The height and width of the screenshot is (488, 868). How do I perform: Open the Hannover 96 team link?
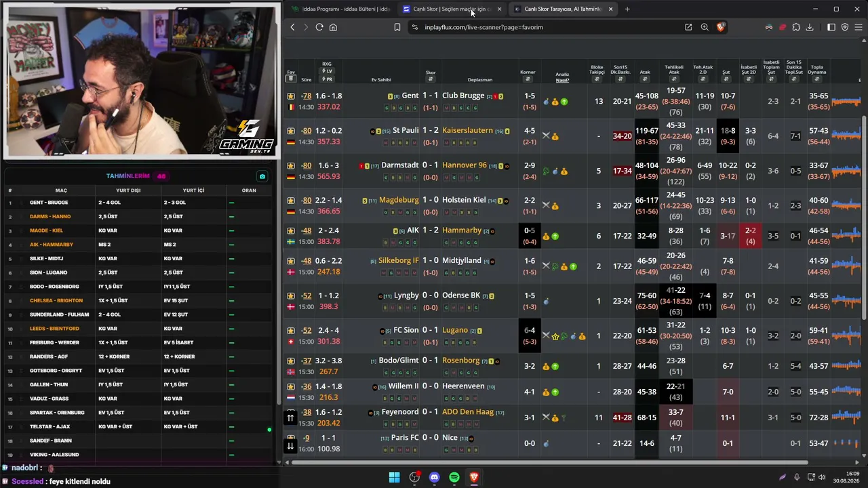click(x=465, y=165)
